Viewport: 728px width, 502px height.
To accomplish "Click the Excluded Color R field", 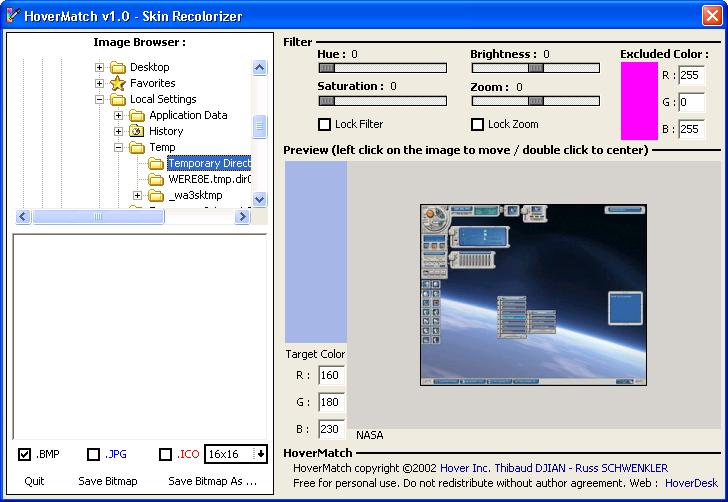I will 691,75.
